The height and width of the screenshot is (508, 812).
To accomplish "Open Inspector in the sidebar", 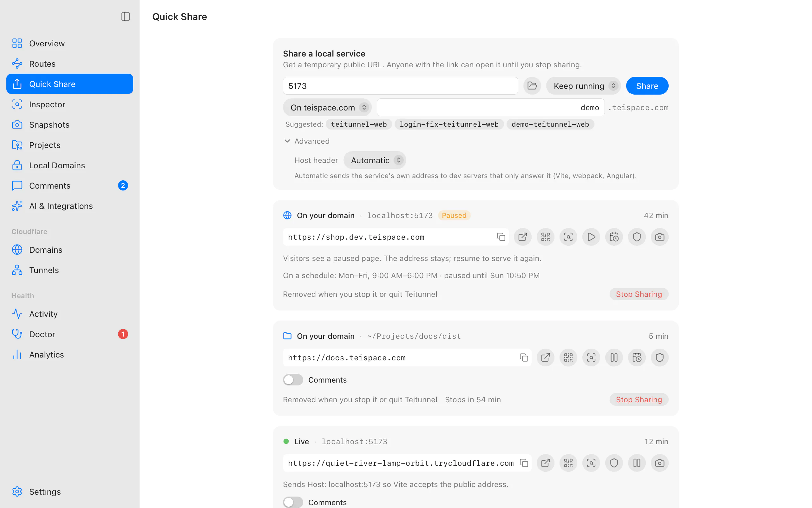I will (69, 104).
